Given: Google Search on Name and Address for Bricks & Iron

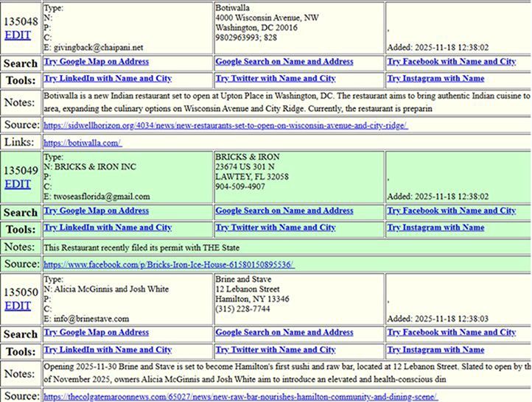Looking at the screenshot, I should click(x=284, y=211).
